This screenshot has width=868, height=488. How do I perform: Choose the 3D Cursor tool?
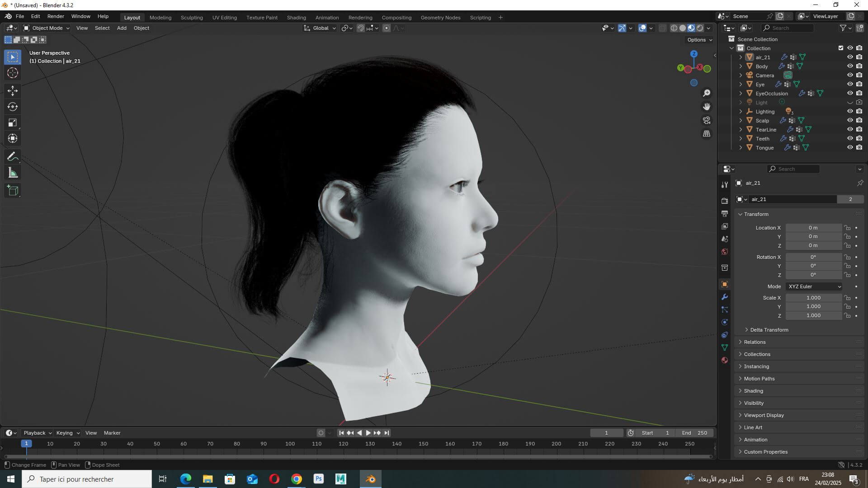pos(13,73)
